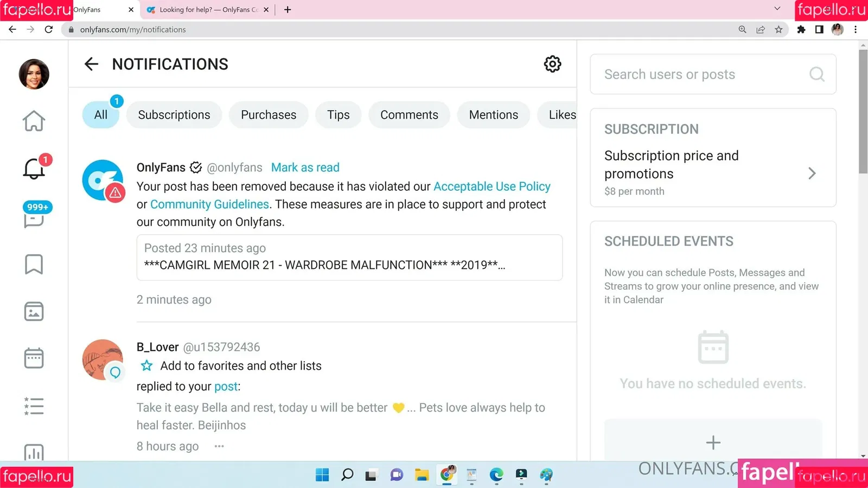Open the tab search dropdown arrow
This screenshot has height=488, width=868.
pyautogui.click(x=777, y=9)
